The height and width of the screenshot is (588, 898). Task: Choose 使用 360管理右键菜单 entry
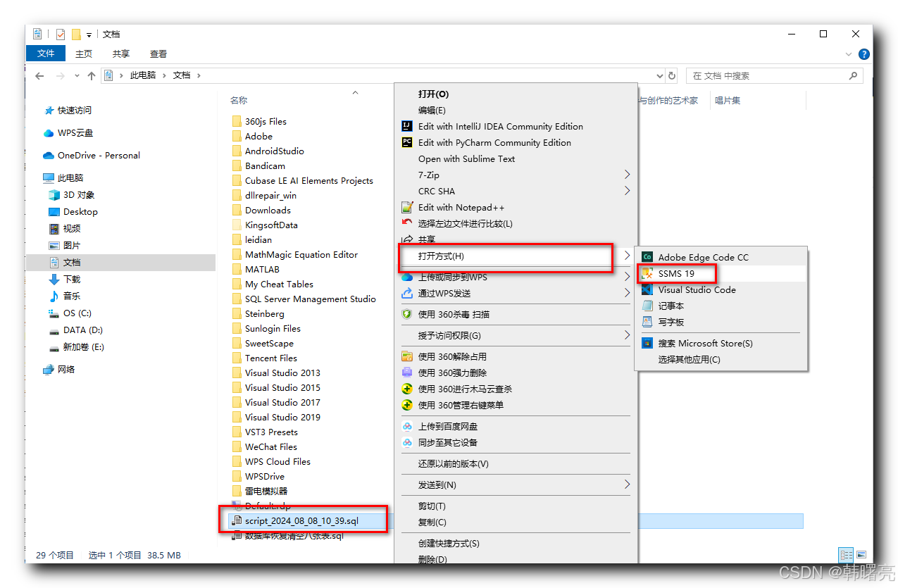point(461,405)
